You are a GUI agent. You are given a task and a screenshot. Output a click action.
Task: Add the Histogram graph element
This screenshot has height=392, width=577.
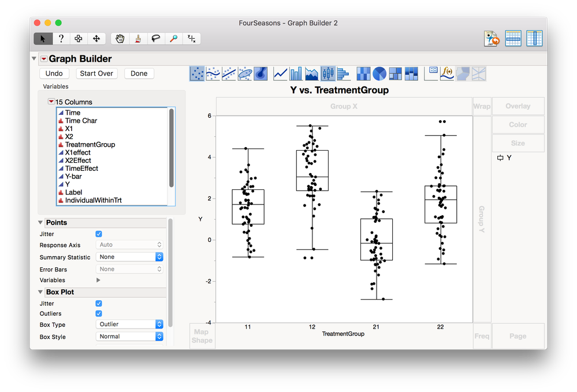(x=343, y=73)
